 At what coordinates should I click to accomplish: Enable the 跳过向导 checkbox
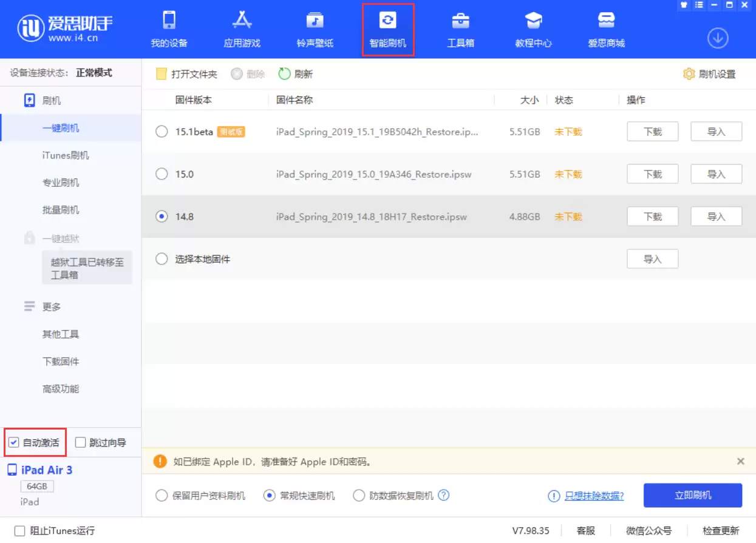tap(80, 442)
